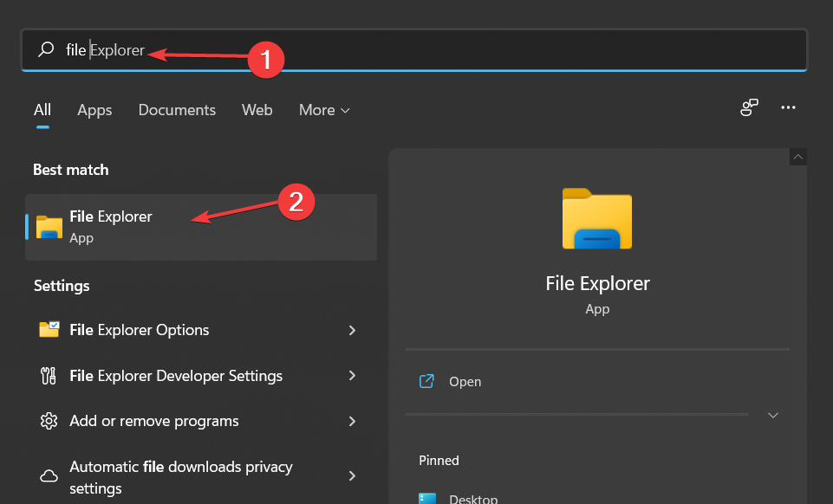Open Automatic file downloads privacy settings
The image size is (833, 504).
pyautogui.click(x=201, y=476)
